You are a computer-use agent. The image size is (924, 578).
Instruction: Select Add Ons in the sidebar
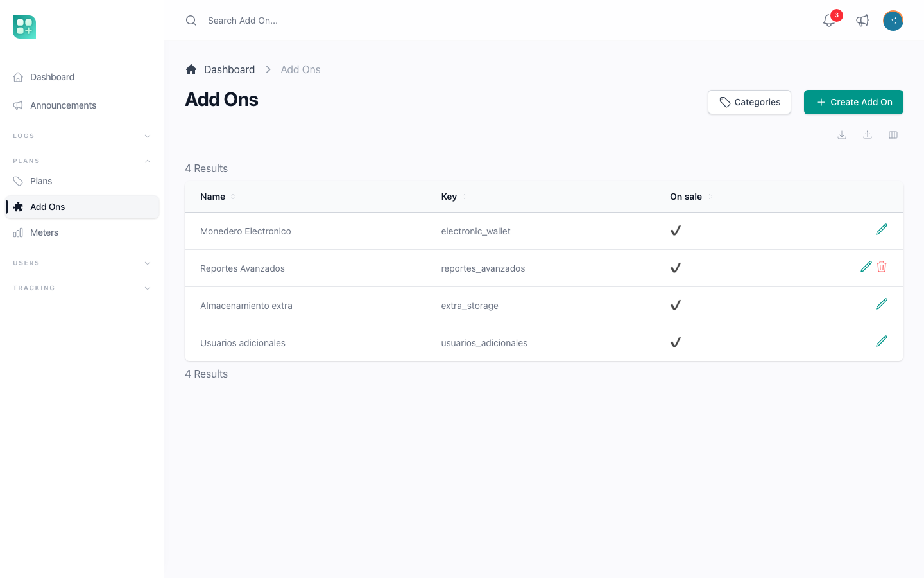(x=82, y=207)
